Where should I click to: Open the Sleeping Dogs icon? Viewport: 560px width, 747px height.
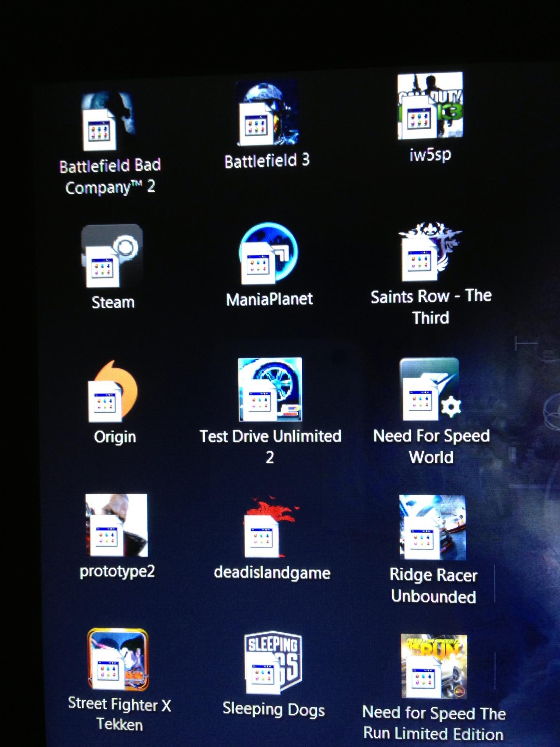click(273, 663)
